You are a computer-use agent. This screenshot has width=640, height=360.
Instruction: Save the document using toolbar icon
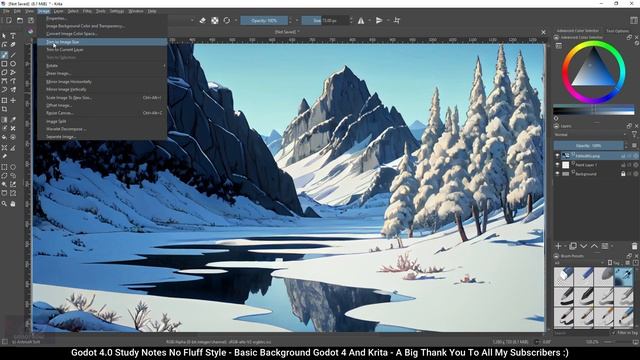(31, 20)
